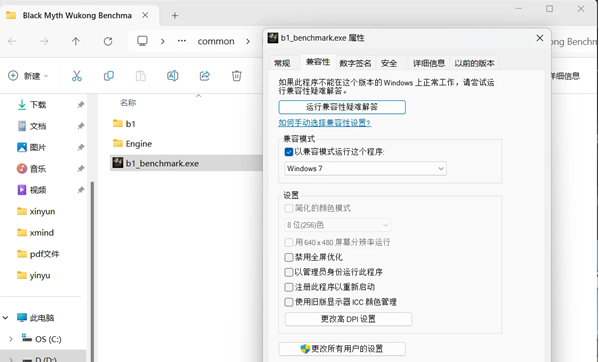Expand the OS (C:) drive node

[11, 339]
